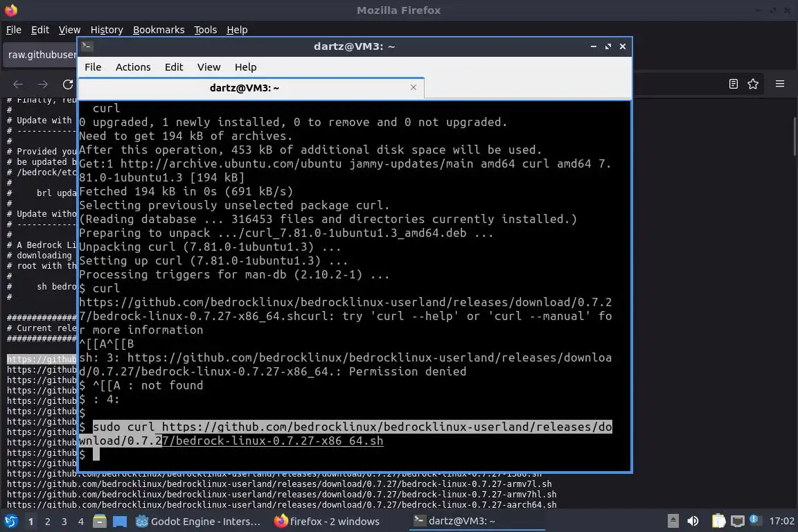Click the removable media tray icon

click(x=673, y=522)
